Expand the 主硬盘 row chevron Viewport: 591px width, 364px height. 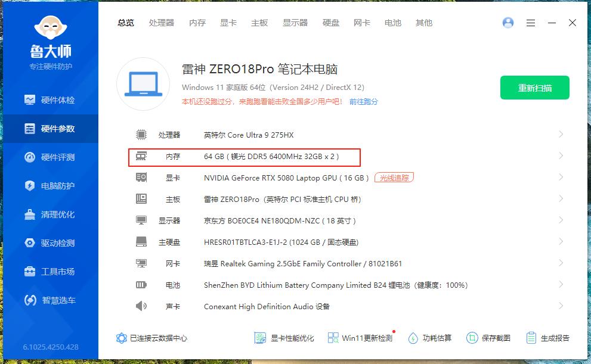pyautogui.click(x=561, y=242)
